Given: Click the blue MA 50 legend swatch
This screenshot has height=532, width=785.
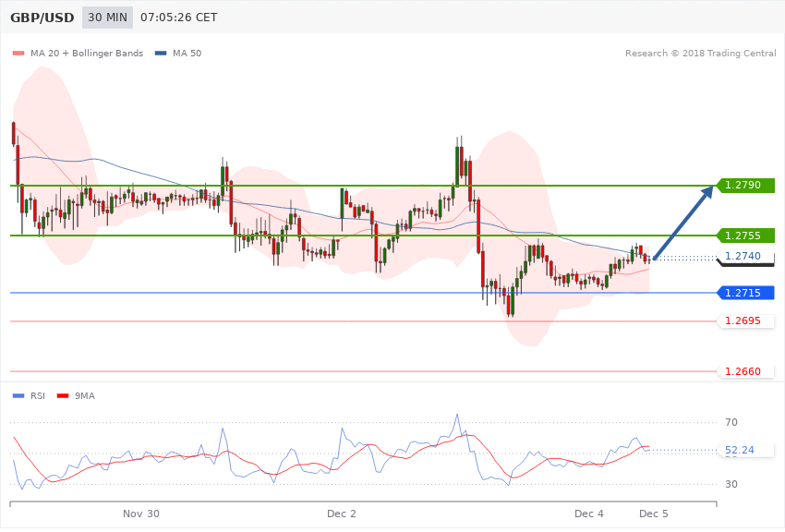Looking at the screenshot, I should pos(161,53).
